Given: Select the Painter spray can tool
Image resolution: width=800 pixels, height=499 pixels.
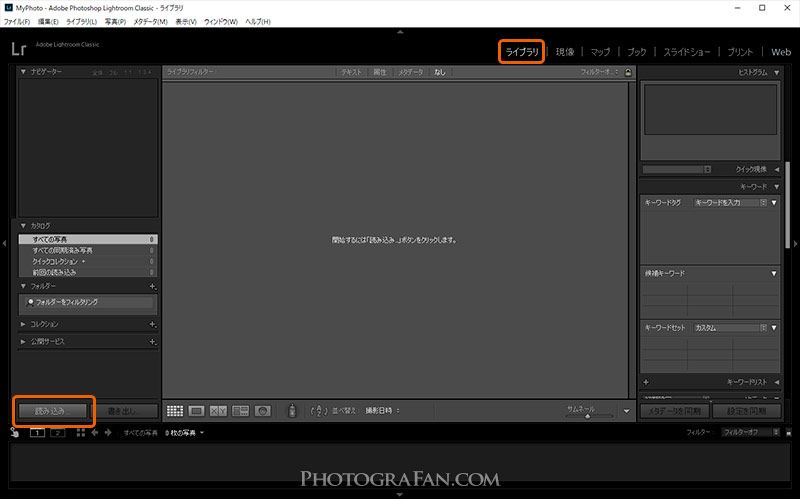Looking at the screenshot, I should click(292, 411).
